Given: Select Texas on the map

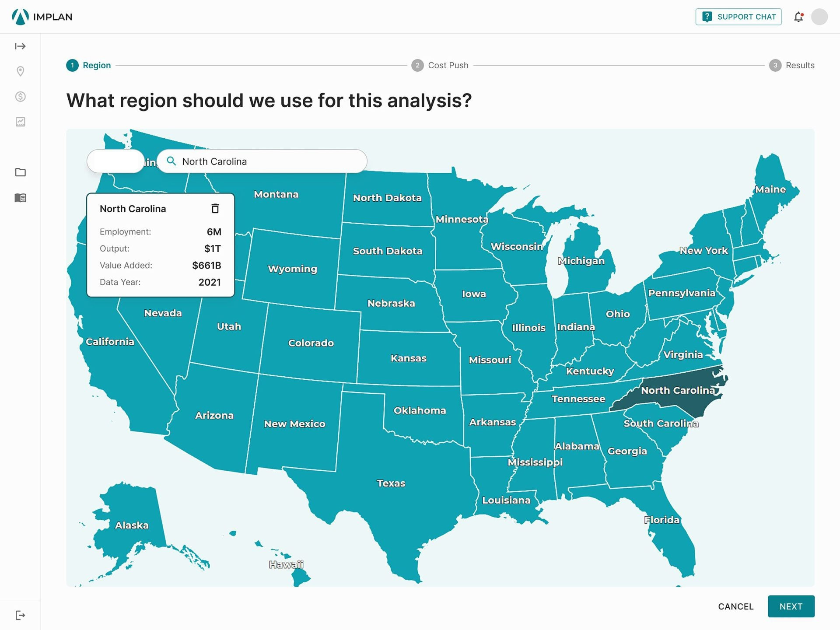Looking at the screenshot, I should [x=391, y=483].
